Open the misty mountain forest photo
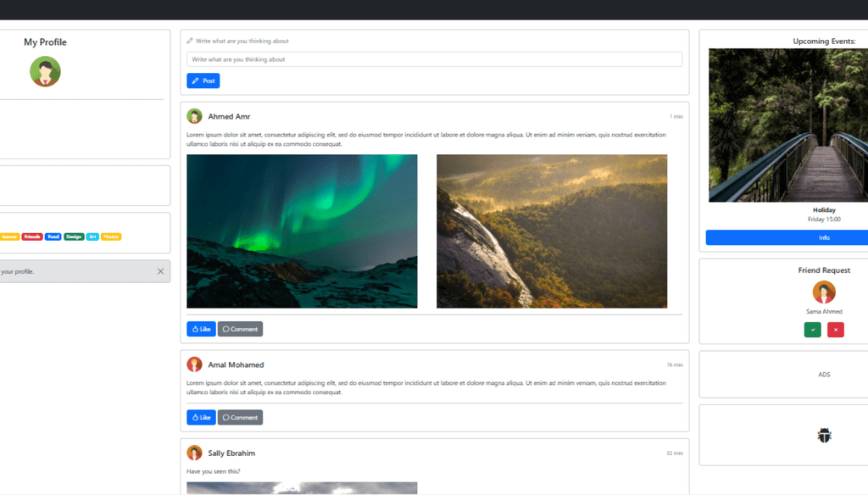Image resolution: width=868 pixels, height=495 pixels. 552,231
